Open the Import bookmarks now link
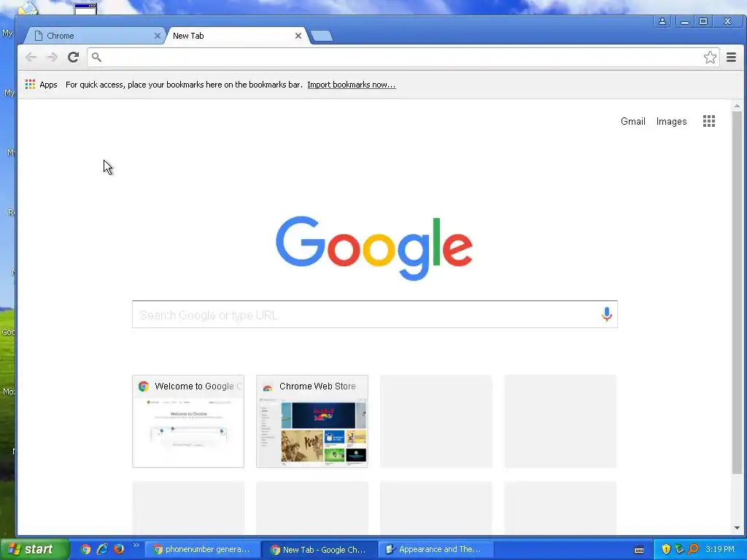This screenshot has height=560, width=747. [351, 85]
